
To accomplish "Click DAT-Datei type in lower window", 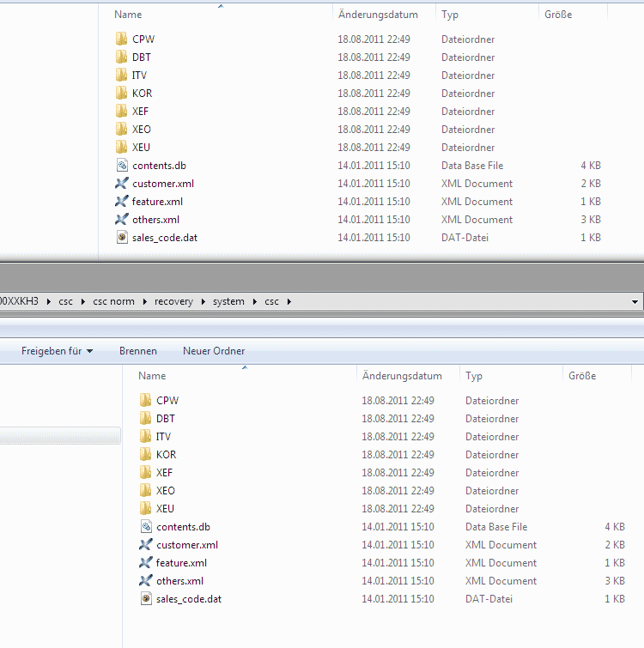I will pyautogui.click(x=489, y=599).
